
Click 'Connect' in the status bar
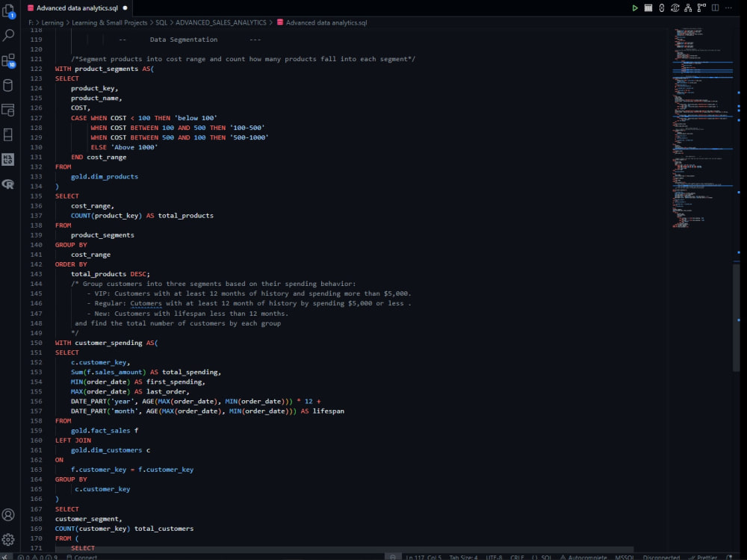82,557
